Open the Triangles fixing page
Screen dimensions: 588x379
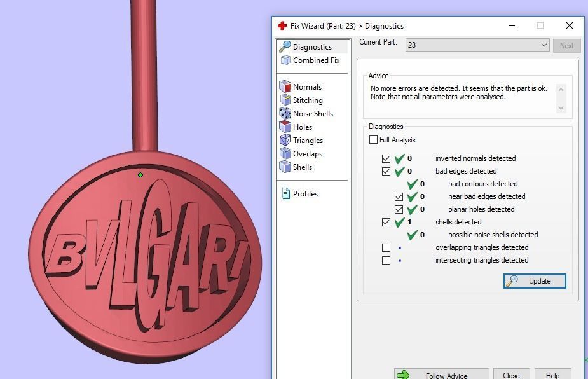tap(301, 141)
